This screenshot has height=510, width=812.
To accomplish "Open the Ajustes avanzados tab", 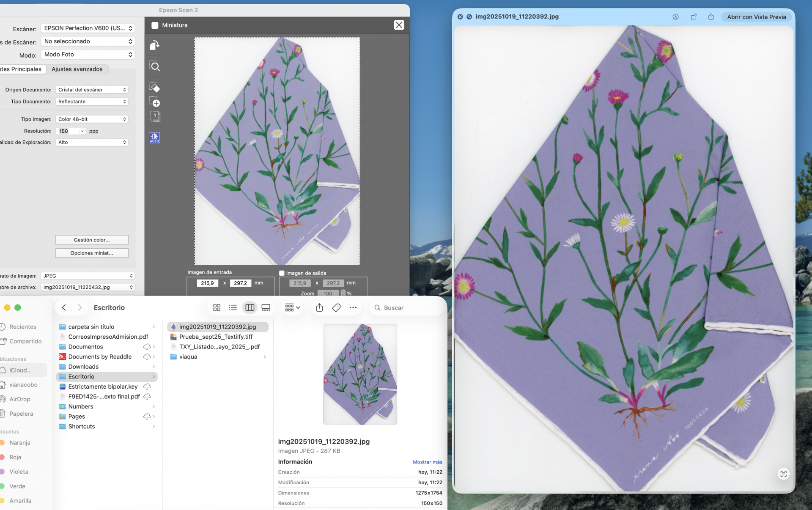I will coord(77,69).
